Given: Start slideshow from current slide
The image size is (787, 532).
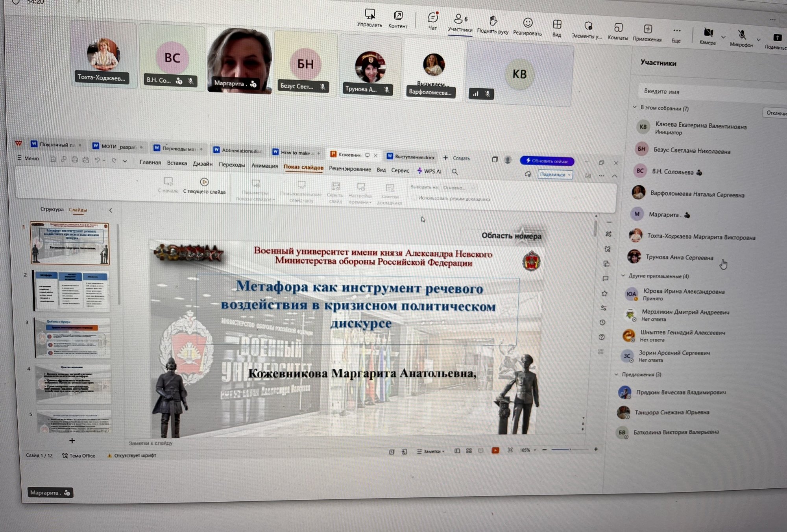Looking at the screenshot, I should point(204,186).
